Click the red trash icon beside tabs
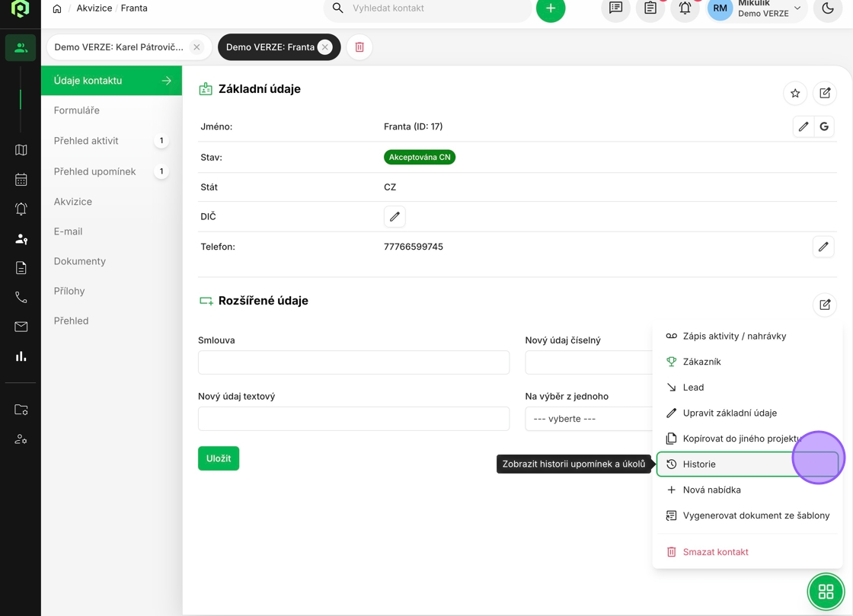The image size is (853, 616). (359, 47)
